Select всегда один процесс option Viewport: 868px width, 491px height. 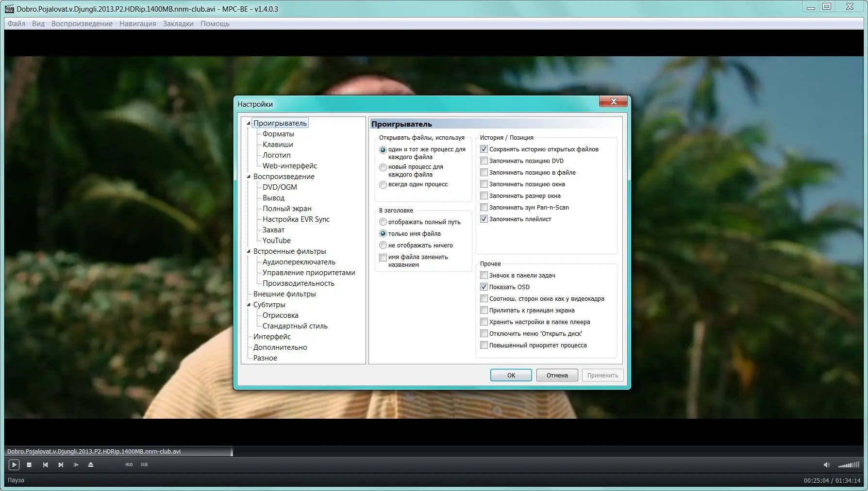click(383, 185)
